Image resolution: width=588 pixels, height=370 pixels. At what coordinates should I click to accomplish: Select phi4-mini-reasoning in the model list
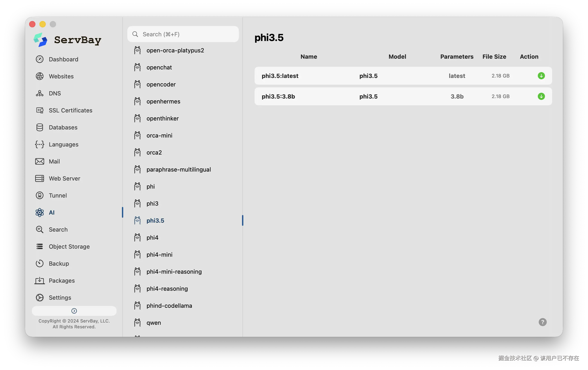[x=174, y=272]
